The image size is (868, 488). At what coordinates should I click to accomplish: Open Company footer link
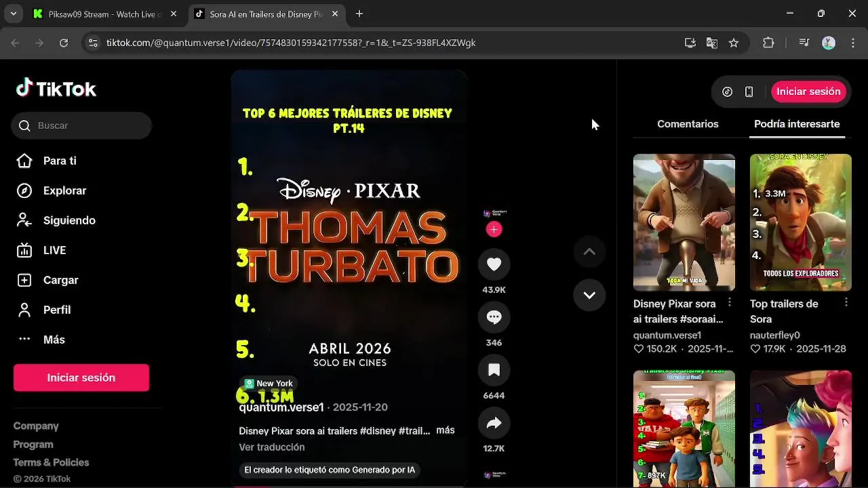pyautogui.click(x=36, y=426)
